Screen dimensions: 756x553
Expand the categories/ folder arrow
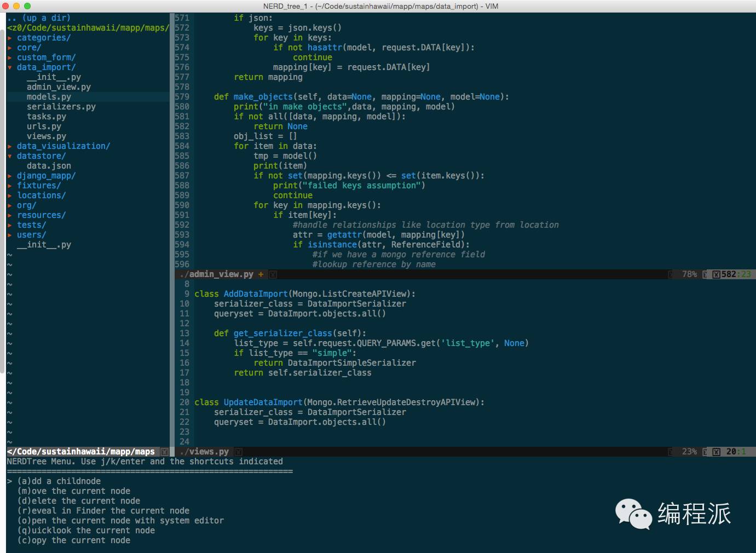pyautogui.click(x=10, y=38)
